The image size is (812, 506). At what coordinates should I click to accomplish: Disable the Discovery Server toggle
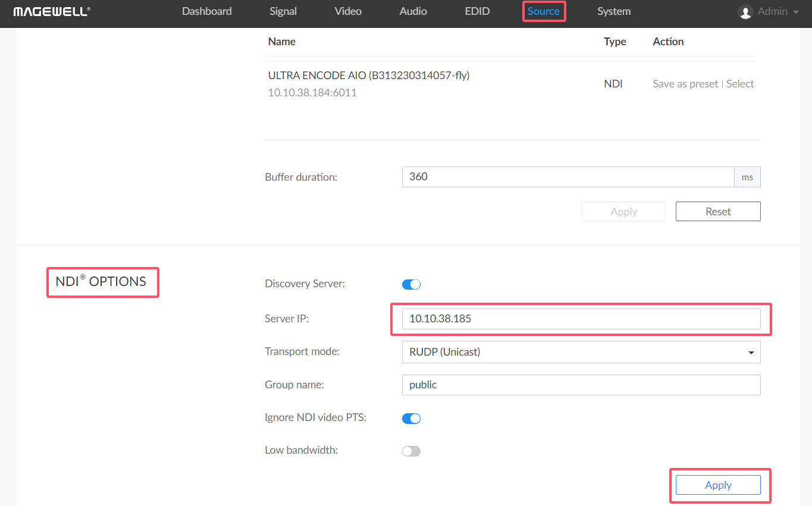pos(411,284)
